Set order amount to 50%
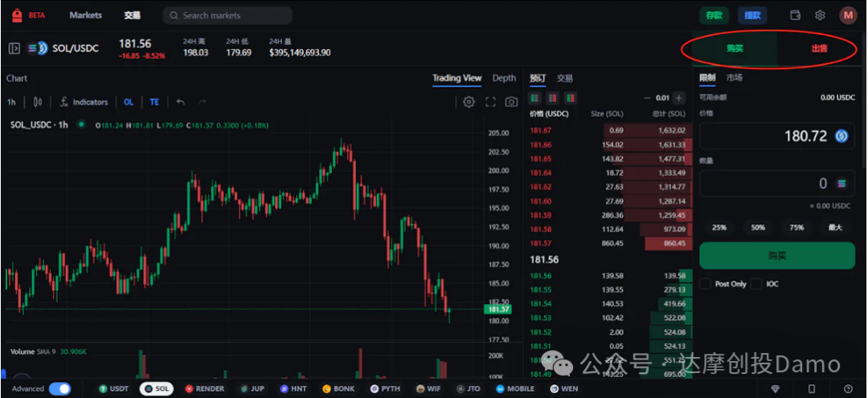The width and height of the screenshot is (868, 398). coord(758,228)
